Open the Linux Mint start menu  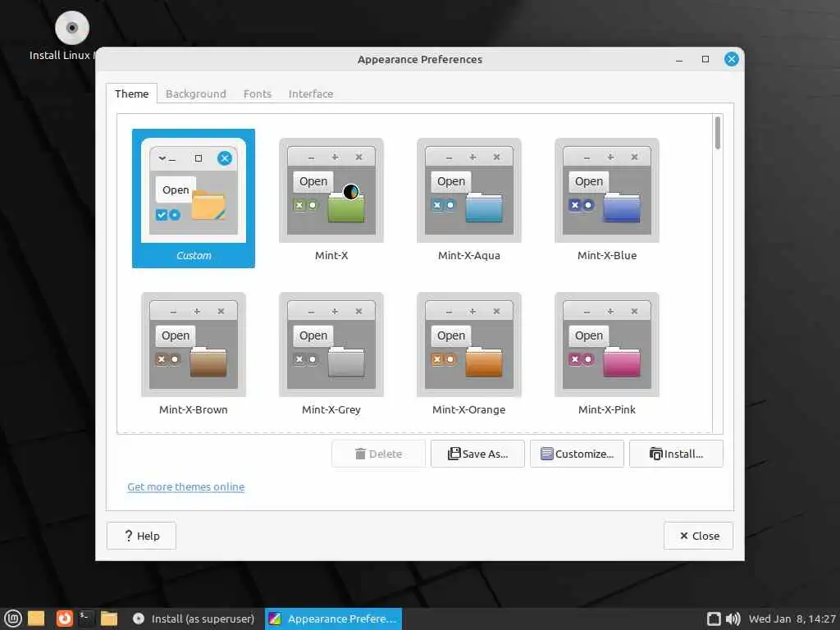tap(12, 619)
